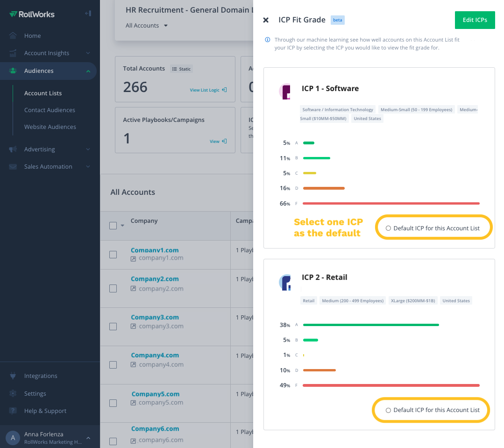Switch to the Account Lists section

click(43, 93)
